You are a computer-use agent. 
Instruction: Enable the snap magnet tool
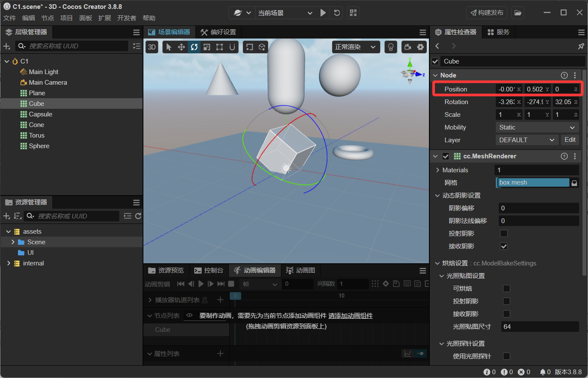[x=232, y=47]
